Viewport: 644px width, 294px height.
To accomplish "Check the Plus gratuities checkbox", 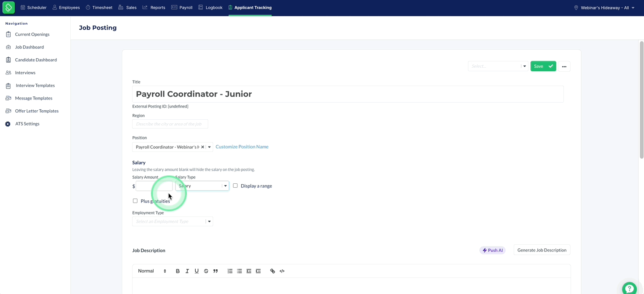I will pyautogui.click(x=135, y=201).
